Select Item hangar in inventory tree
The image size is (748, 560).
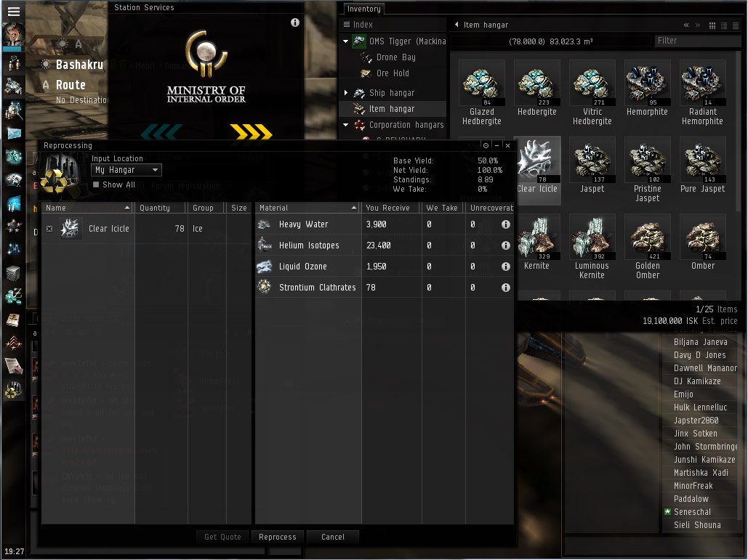392,109
